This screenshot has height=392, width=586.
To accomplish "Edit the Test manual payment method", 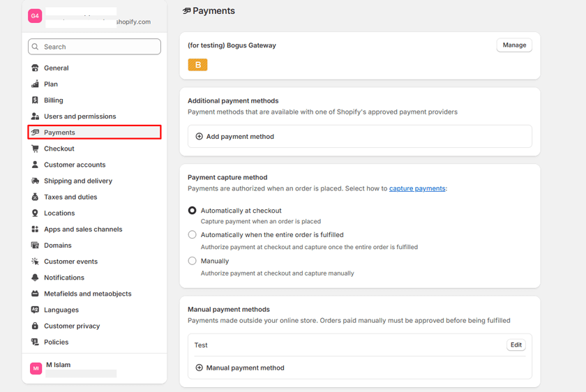I will click(x=516, y=345).
